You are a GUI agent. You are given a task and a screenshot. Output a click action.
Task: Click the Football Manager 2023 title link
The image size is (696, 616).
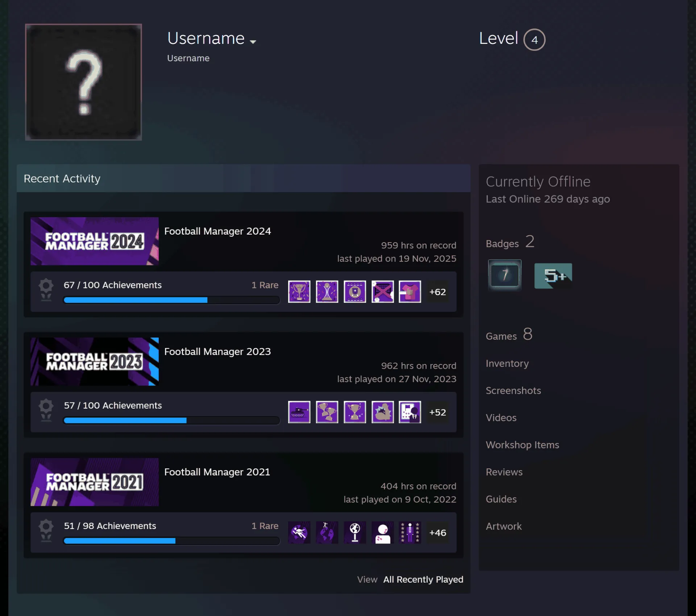[217, 351]
